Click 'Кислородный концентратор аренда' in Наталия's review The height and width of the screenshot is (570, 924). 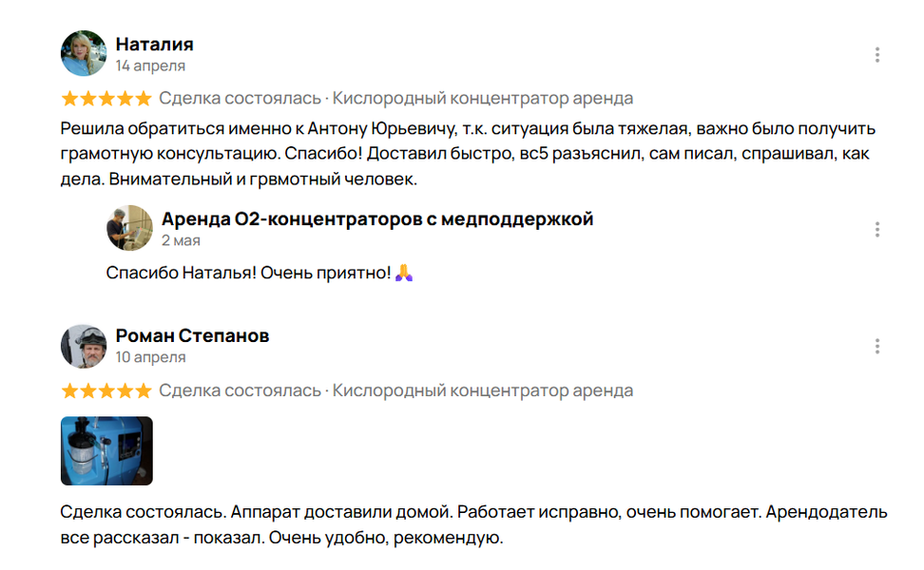(x=483, y=98)
